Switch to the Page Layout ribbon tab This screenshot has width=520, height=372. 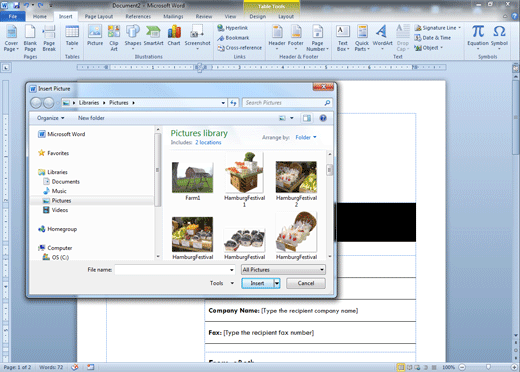coord(99,16)
